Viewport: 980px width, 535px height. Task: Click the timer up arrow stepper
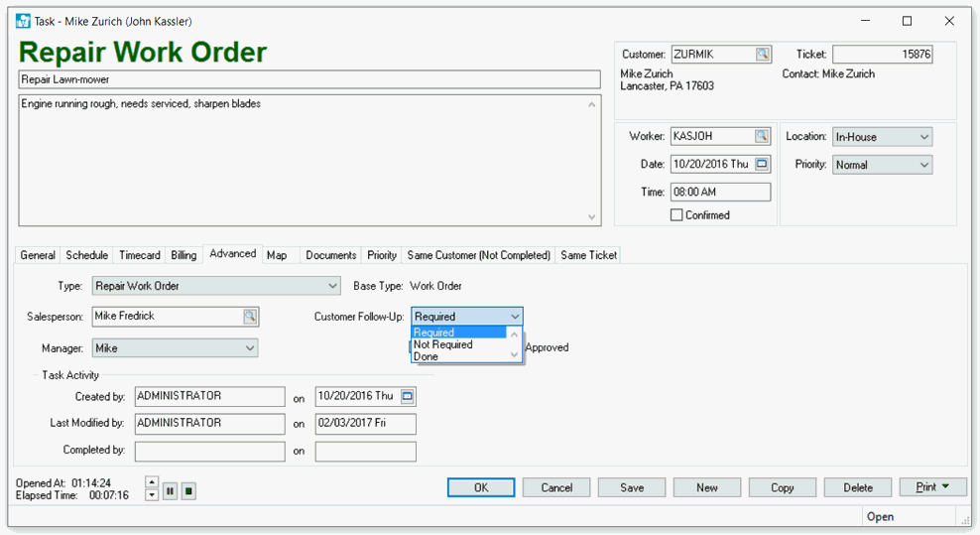click(x=151, y=483)
